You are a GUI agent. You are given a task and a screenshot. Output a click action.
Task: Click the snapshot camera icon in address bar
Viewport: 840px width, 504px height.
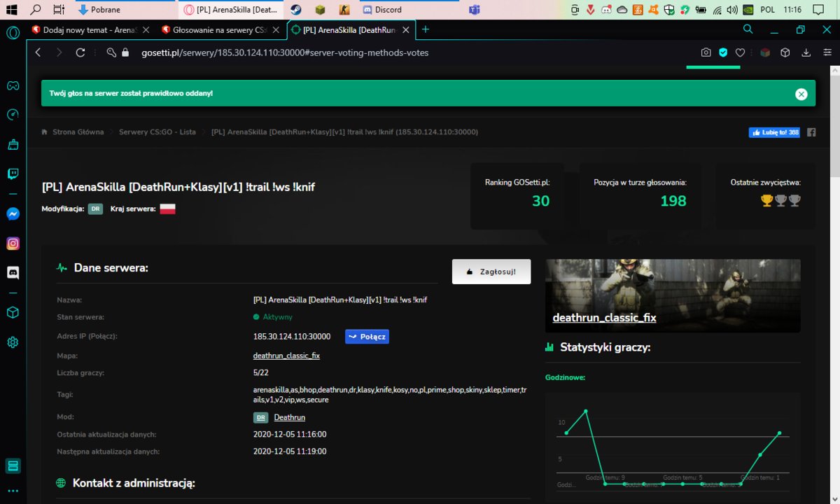[706, 52]
